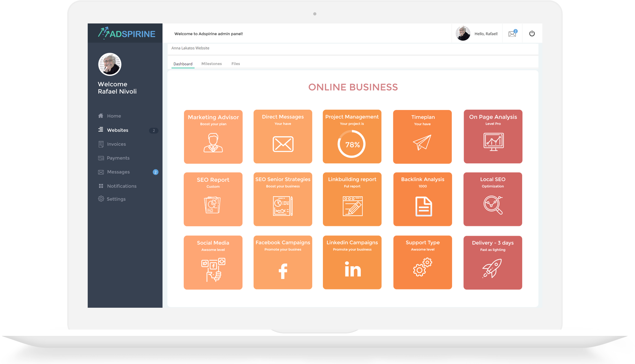Switch to the Files tab
This screenshot has height=364, width=635.
pos(235,64)
